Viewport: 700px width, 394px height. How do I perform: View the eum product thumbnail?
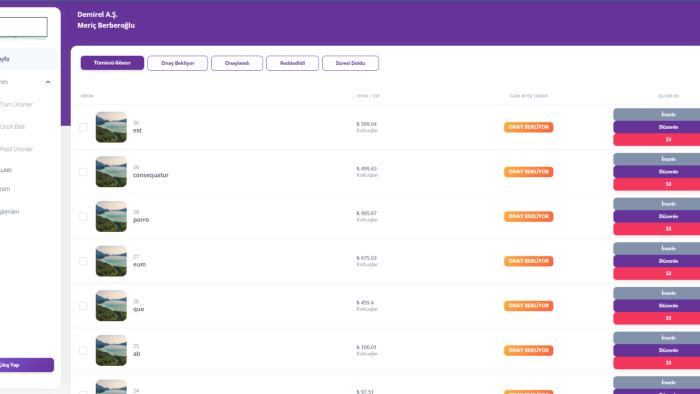(x=111, y=261)
